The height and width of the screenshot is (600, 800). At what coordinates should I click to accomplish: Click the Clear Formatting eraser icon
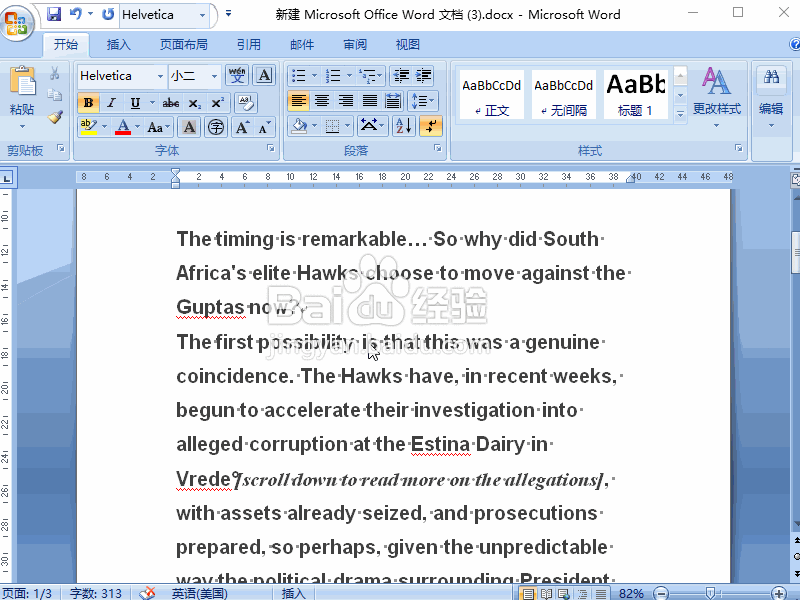(x=246, y=103)
